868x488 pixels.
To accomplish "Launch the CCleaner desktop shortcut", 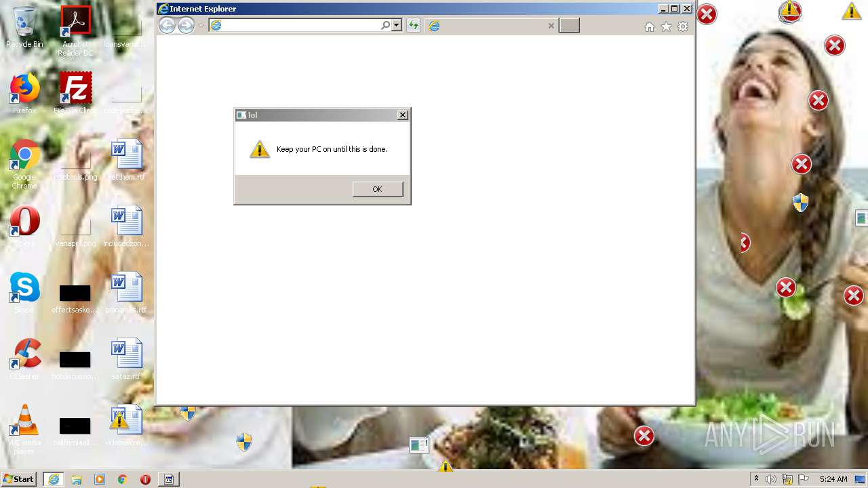I will click(x=24, y=359).
